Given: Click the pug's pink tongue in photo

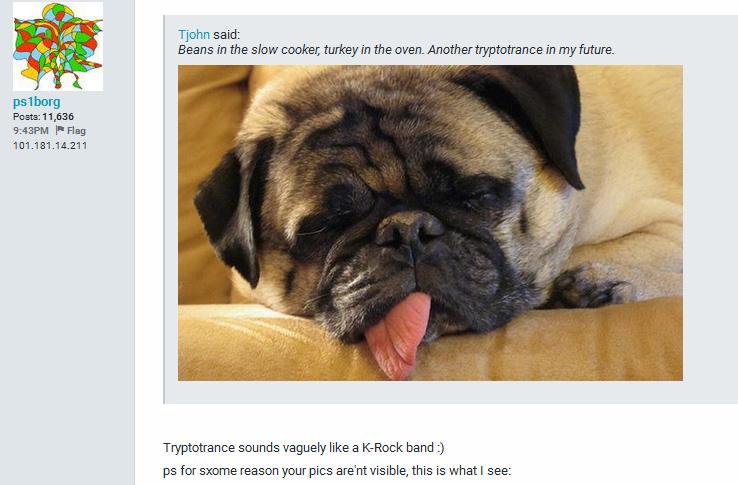Looking at the screenshot, I should pyautogui.click(x=398, y=336).
